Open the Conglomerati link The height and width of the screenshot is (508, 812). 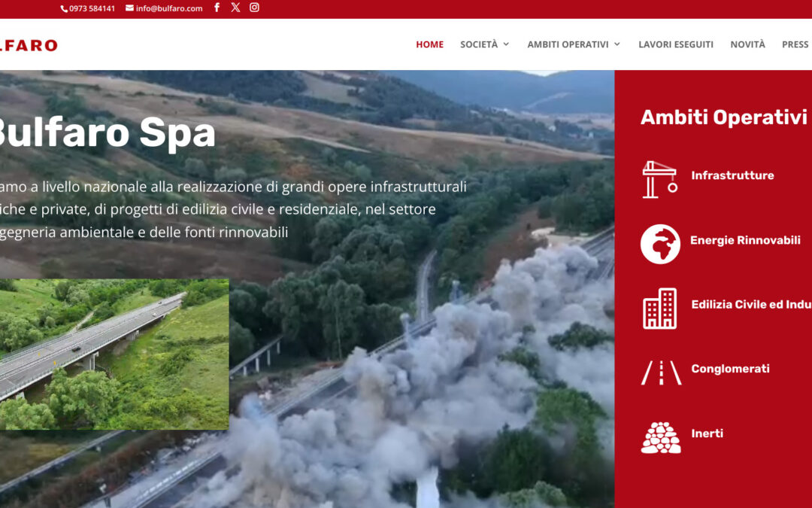[730, 369]
